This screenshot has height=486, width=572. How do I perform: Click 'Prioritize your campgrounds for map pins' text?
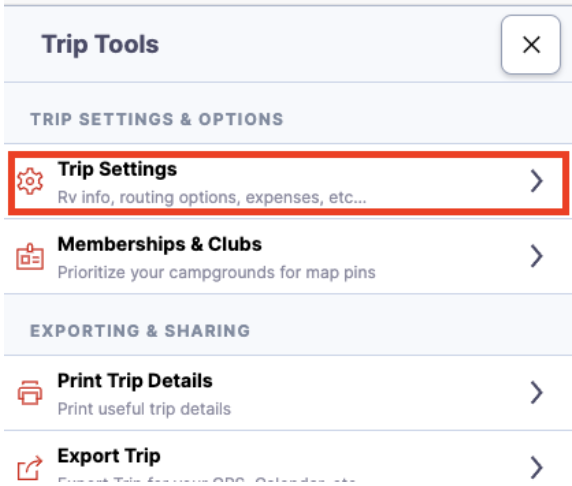[x=217, y=273]
